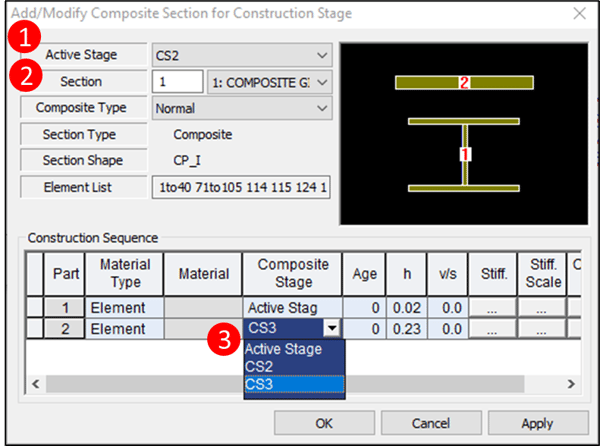Select Part 1 row header
The width and height of the screenshot is (600, 446).
[x=64, y=308]
